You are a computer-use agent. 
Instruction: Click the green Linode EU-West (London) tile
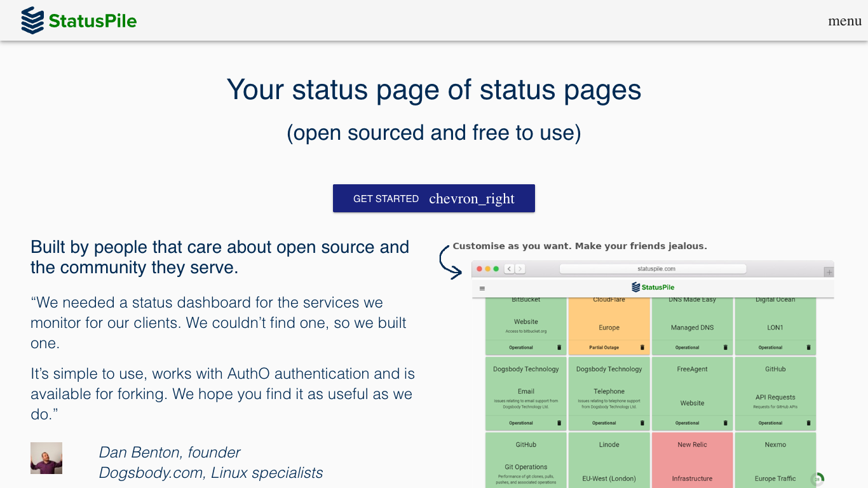[609, 460]
